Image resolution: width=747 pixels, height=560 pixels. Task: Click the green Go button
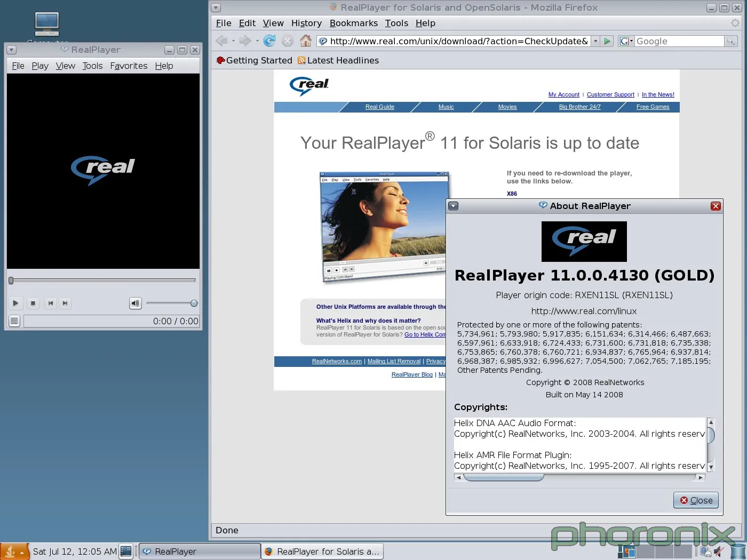[x=607, y=41]
